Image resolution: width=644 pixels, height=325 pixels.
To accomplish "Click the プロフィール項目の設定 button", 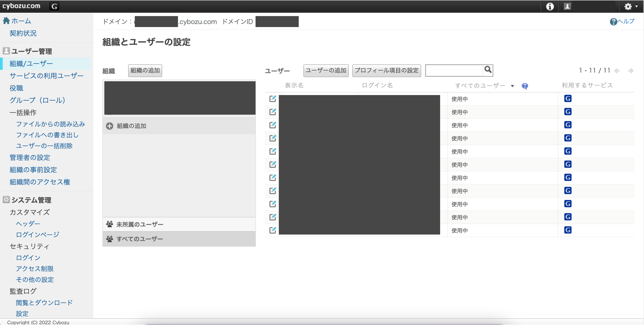I will [387, 71].
